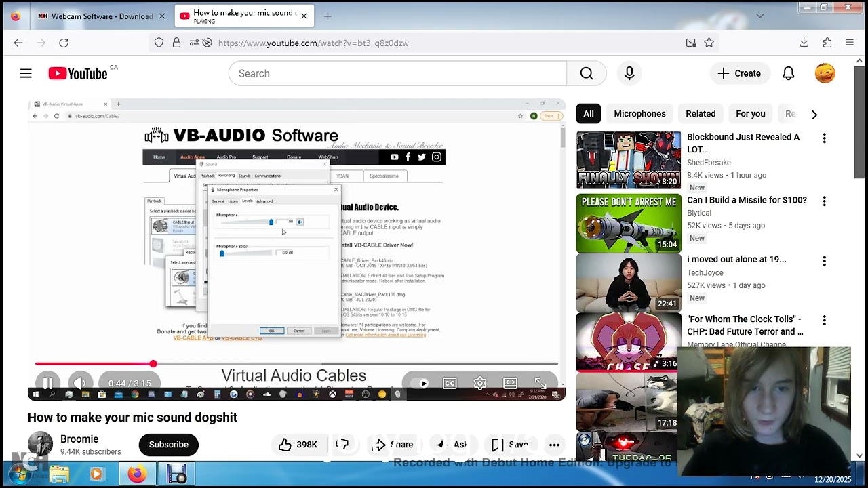Viewport: 868px width, 488px height.
Task: Open the Blockbound video thumbnail
Action: 629,160
